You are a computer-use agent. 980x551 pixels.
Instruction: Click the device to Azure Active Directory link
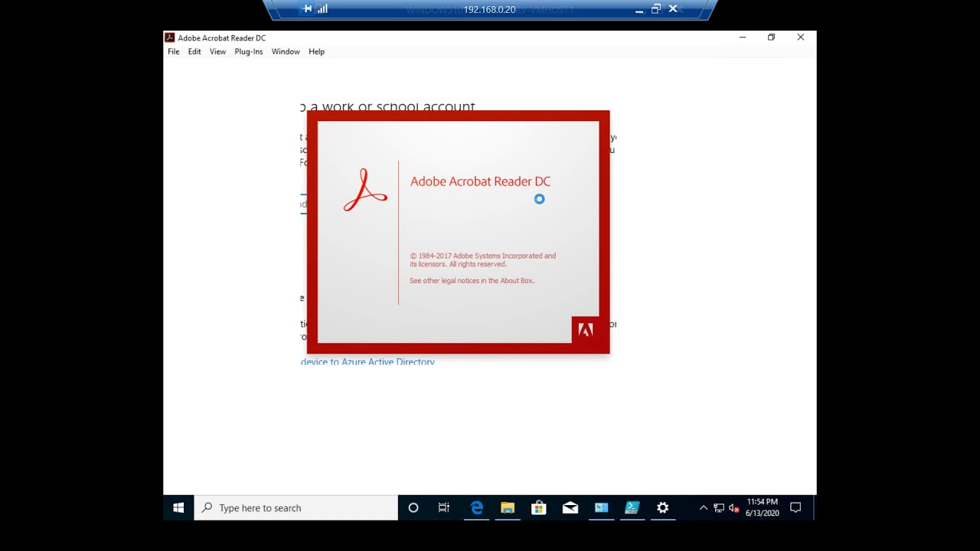tap(367, 362)
